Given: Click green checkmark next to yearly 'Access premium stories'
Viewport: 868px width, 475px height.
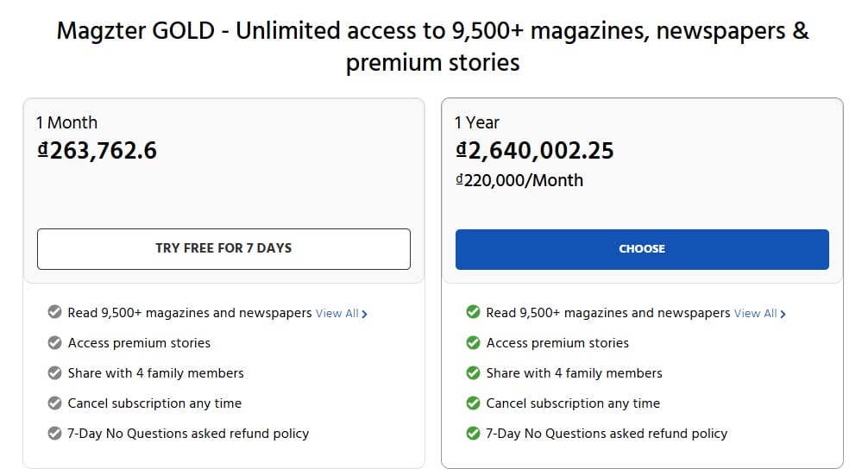Looking at the screenshot, I should pos(473,343).
